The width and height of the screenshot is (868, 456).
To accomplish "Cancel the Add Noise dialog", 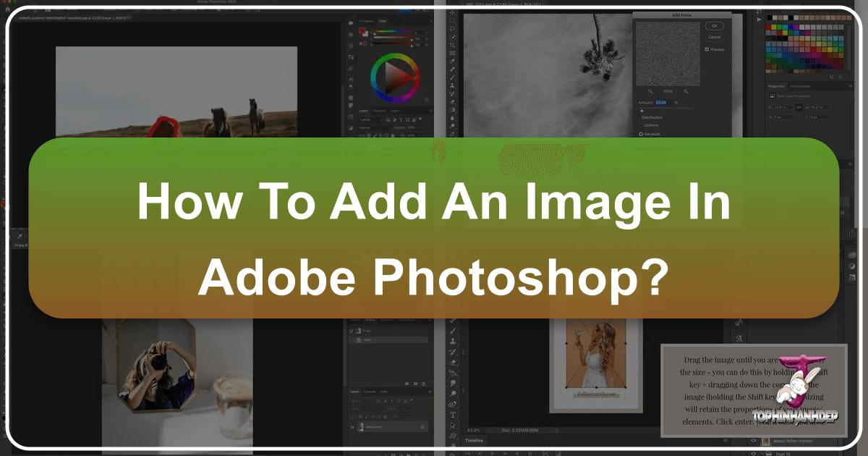I will pos(714,37).
